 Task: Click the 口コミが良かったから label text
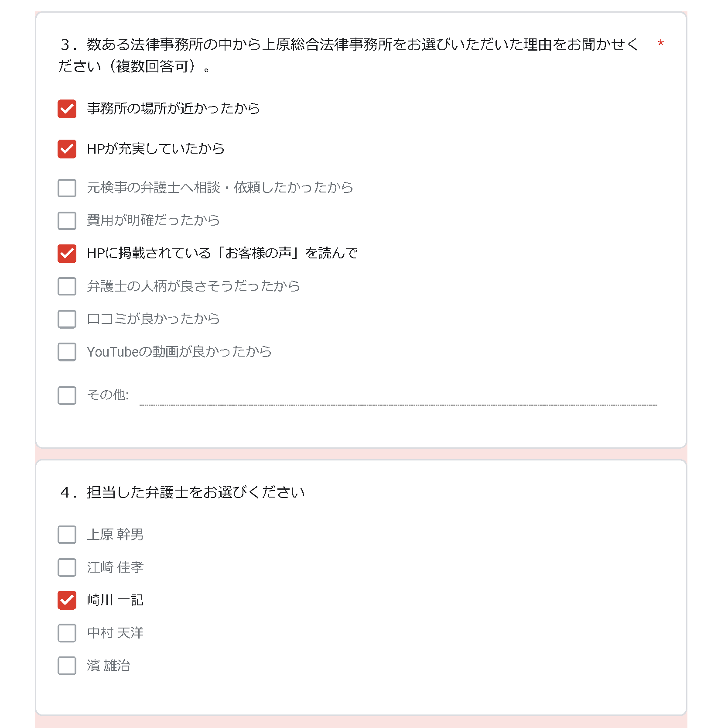(x=153, y=319)
